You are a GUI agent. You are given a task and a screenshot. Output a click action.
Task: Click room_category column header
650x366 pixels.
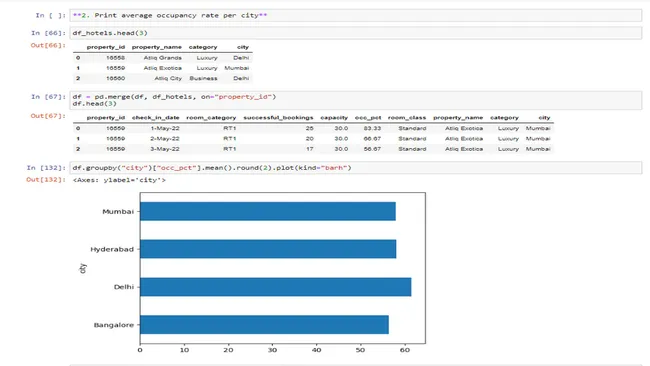pyautogui.click(x=211, y=118)
